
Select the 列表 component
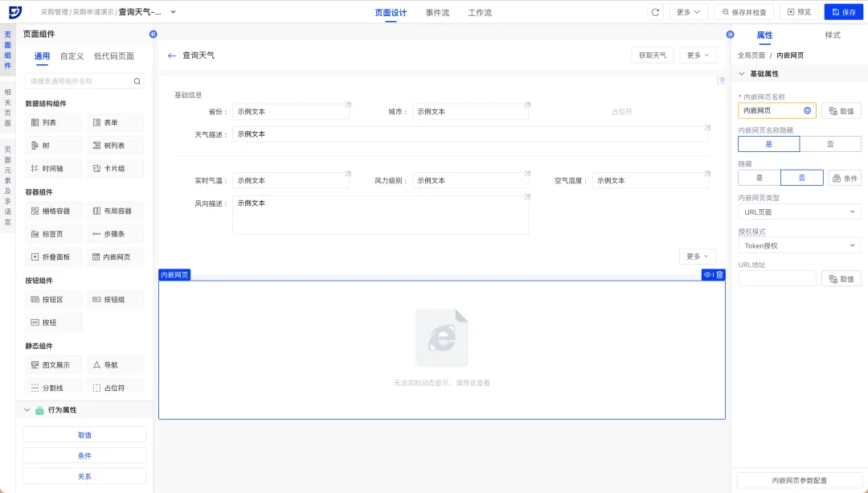coord(54,122)
